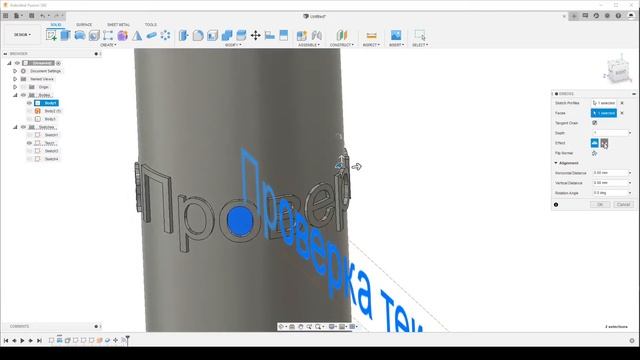Viewport: 640px width, 360px height.
Task: Open the Depth field dropdown arrow
Action: point(630,133)
